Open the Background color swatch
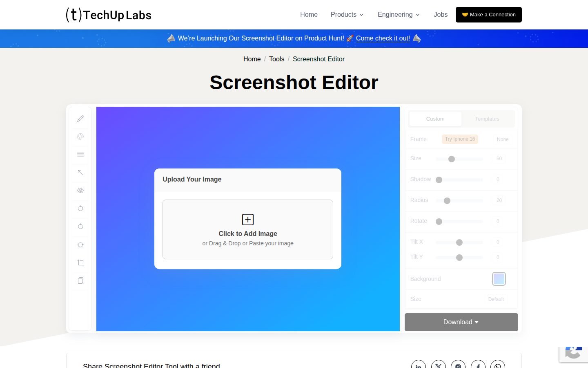This screenshot has width=588, height=368. point(499,279)
